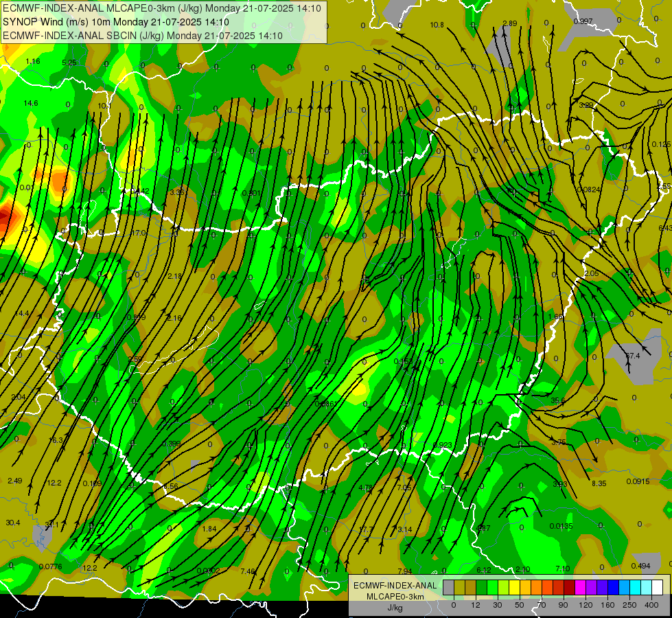Click the 3.14 map value
672x618 pixels.
coord(404,529)
